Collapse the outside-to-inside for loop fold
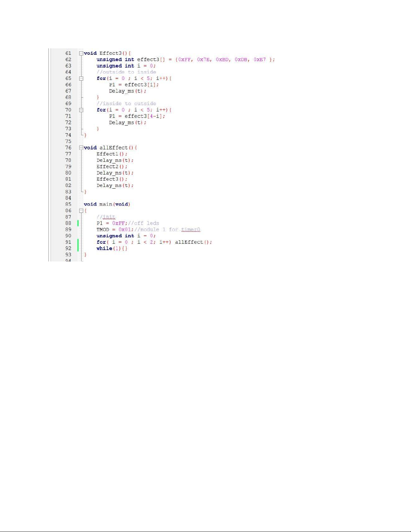Viewport: 411px width, 532px height. point(81,79)
